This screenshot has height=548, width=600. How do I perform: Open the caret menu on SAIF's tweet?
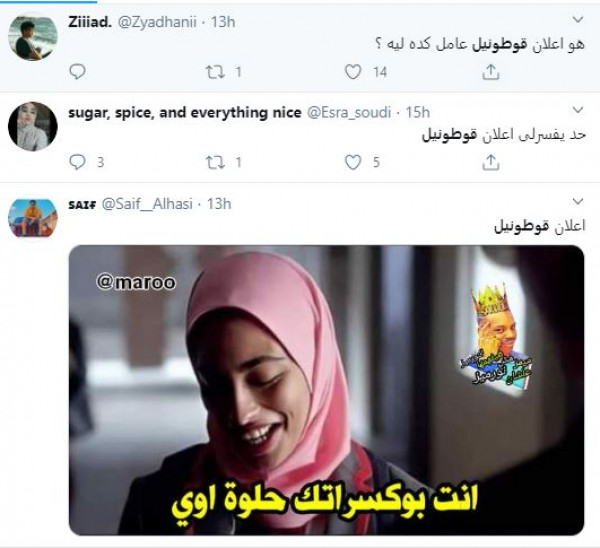coord(577,201)
